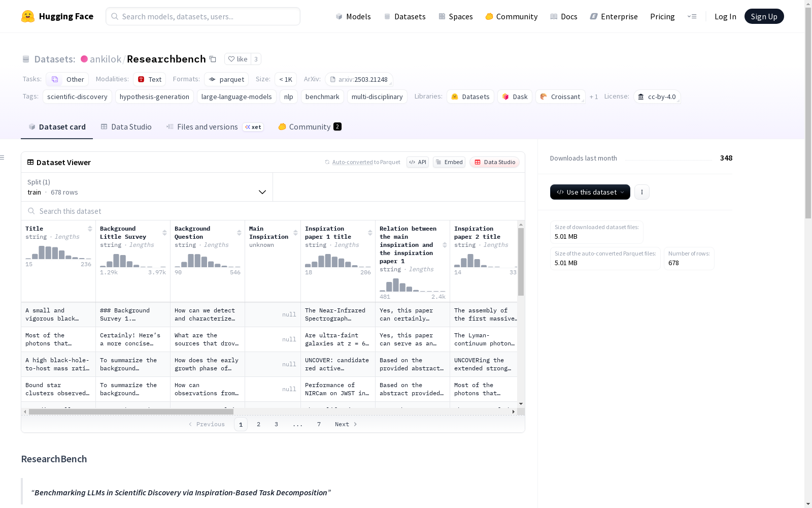Click the Auto-converted refresh icon
The image size is (812, 508).
327,162
